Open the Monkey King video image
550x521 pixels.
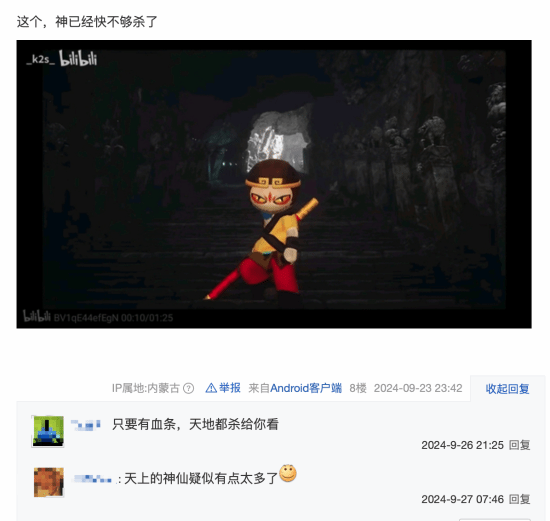(274, 184)
